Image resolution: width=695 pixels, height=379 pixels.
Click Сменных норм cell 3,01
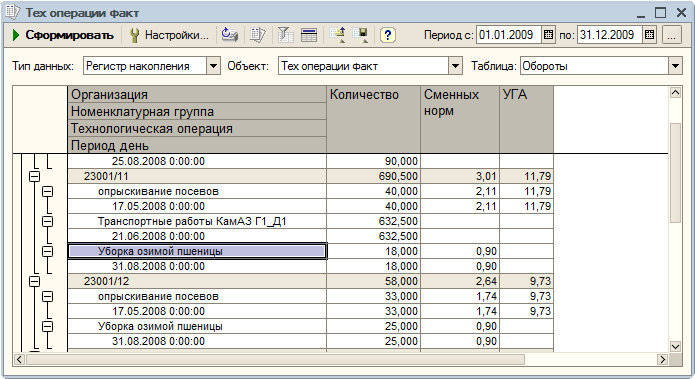460,176
